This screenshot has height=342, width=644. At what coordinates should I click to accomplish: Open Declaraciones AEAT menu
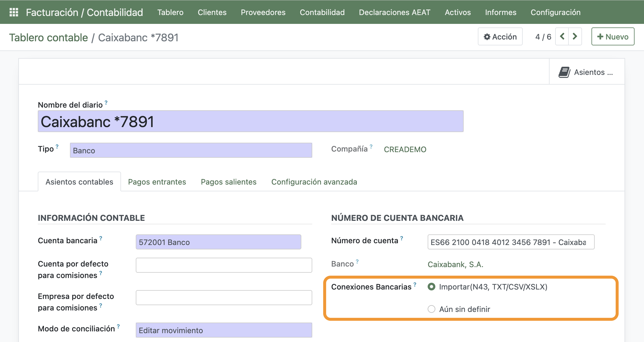pos(395,12)
